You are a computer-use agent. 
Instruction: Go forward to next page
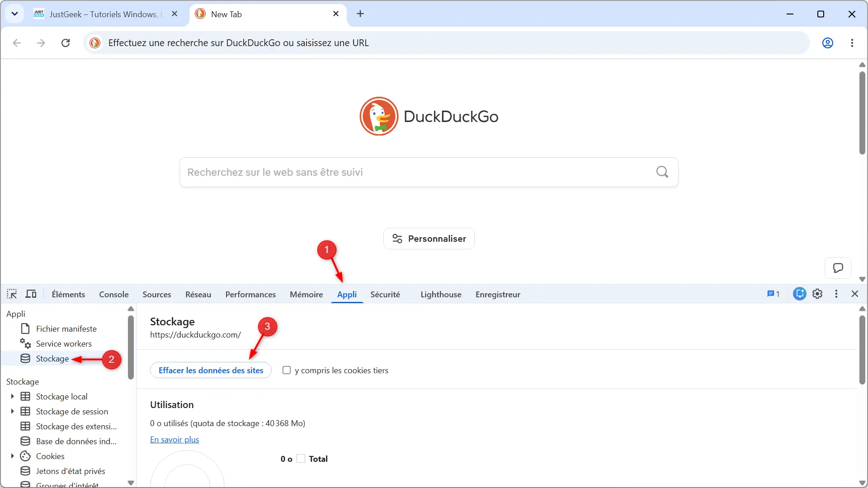[41, 43]
